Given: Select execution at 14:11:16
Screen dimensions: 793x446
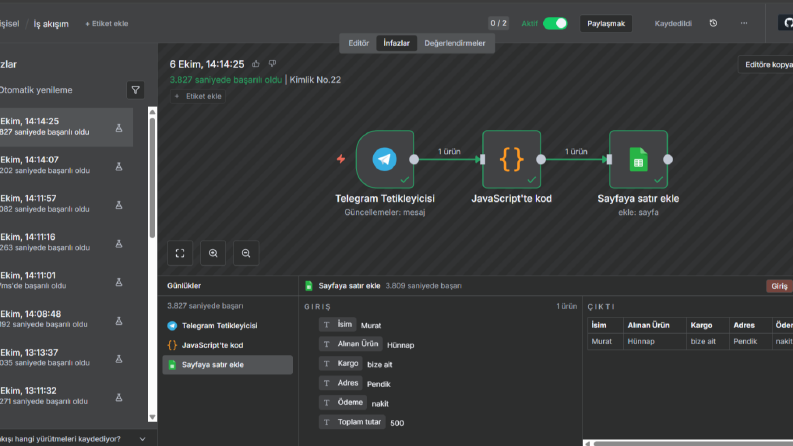Looking at the screenshot, I should click(66, 242).
